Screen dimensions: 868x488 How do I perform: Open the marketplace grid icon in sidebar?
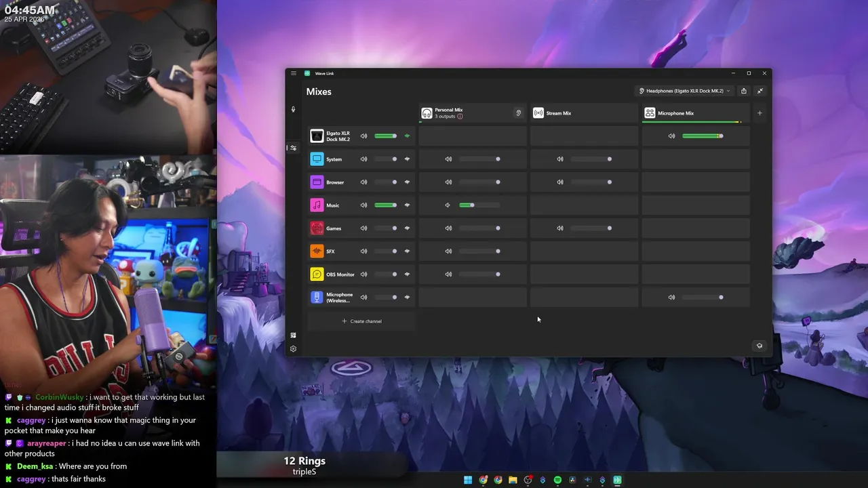point(293,335)
